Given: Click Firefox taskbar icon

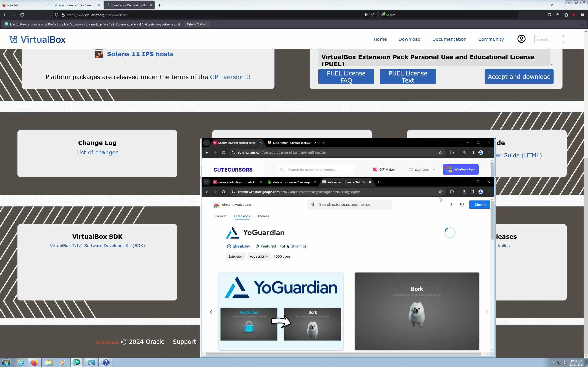Looking at the screenshot, I should coord(34,362).
